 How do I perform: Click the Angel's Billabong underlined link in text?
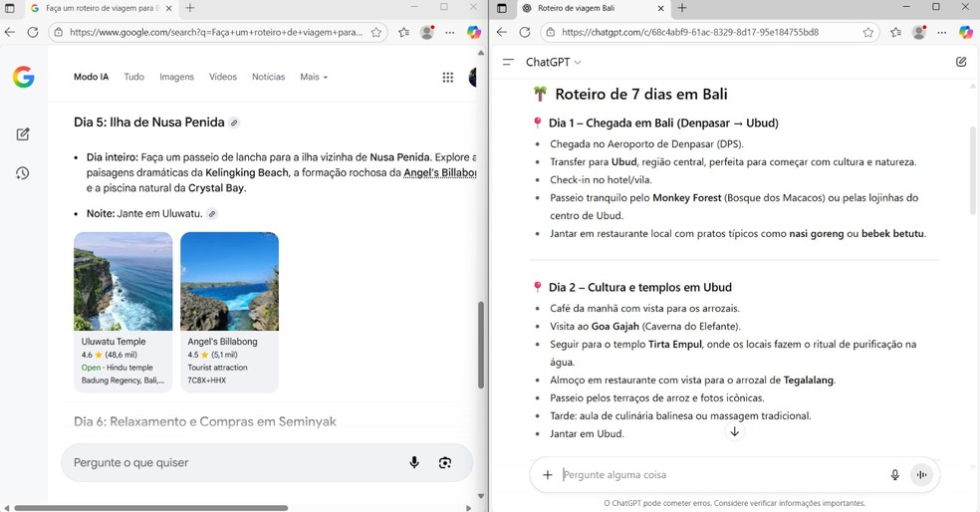[x=440, y=172]
